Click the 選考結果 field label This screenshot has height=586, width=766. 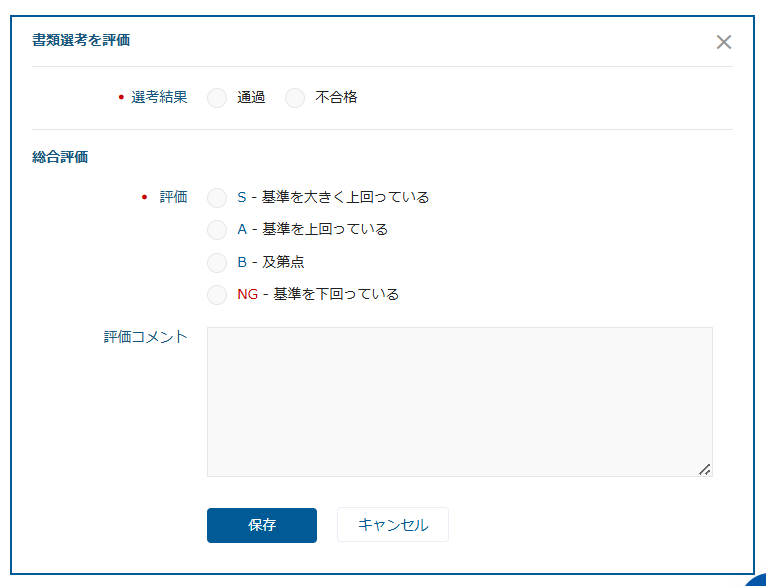click(159, 98)
